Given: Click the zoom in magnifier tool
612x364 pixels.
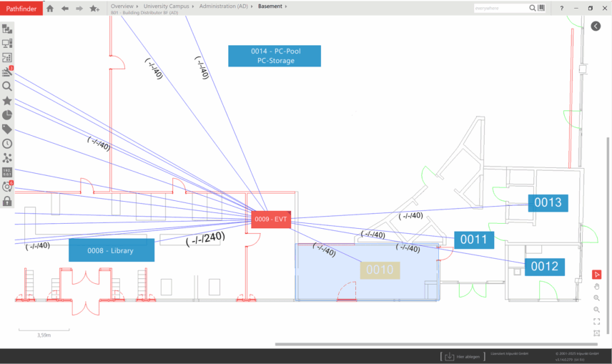Looking at the screenshot, I should point(597,298).
